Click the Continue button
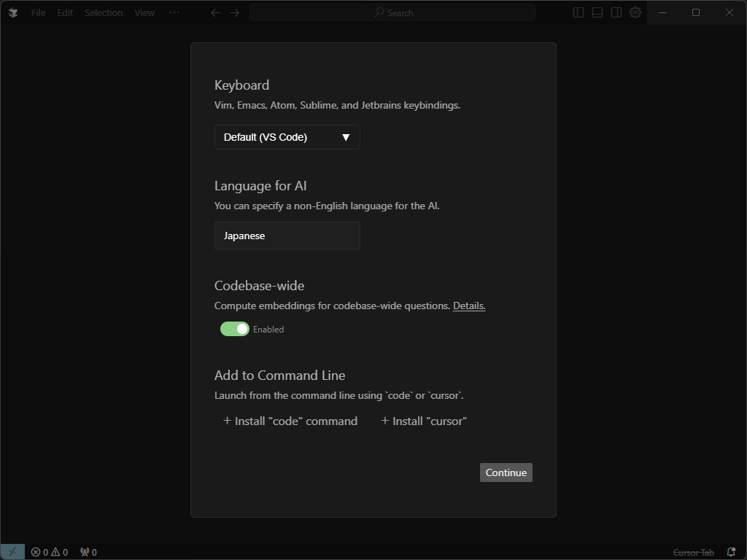747x560 pixels. (x=506, y=472)
